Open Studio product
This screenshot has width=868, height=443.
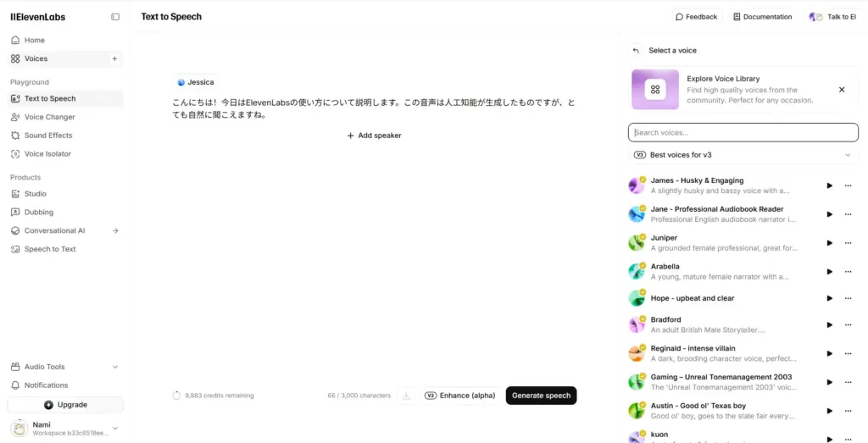tap(65, 194)
